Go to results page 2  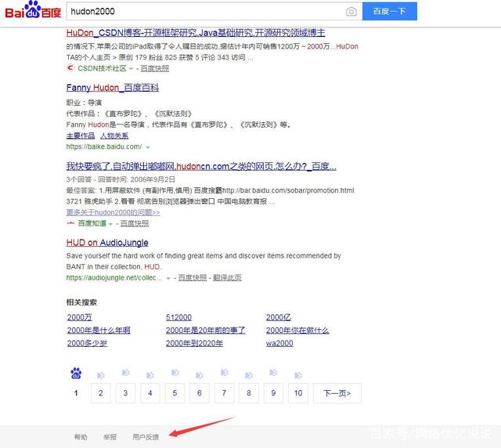tap(101, 393)
